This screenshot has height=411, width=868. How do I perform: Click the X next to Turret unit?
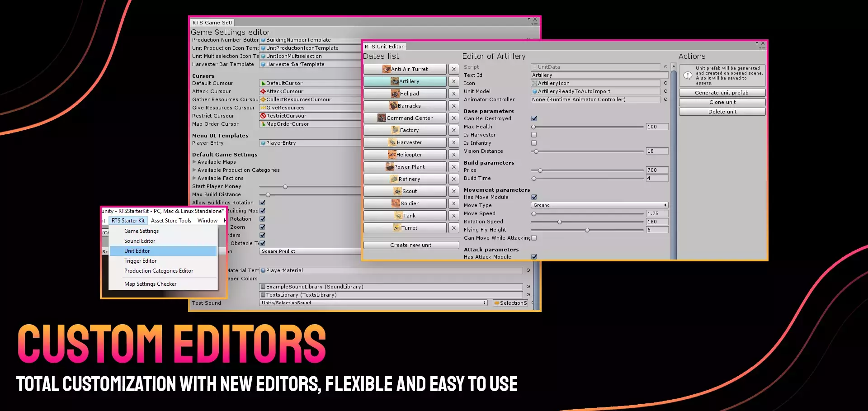[454, 228]
